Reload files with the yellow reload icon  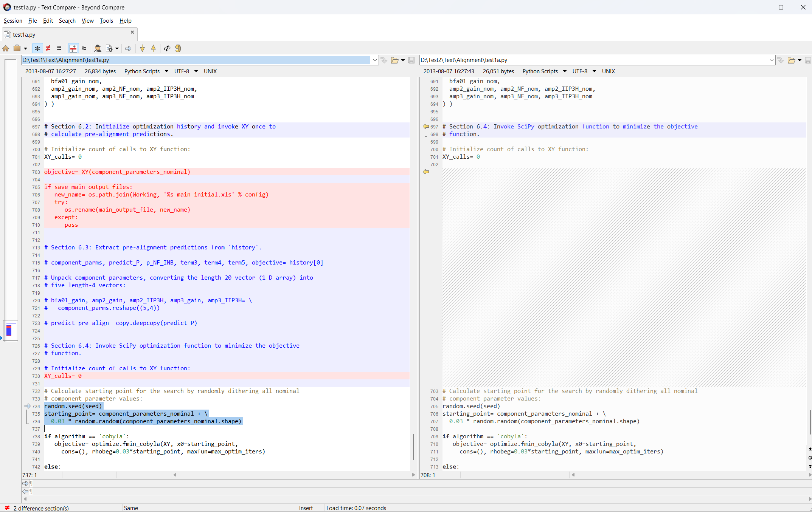(x=178, y=48)
